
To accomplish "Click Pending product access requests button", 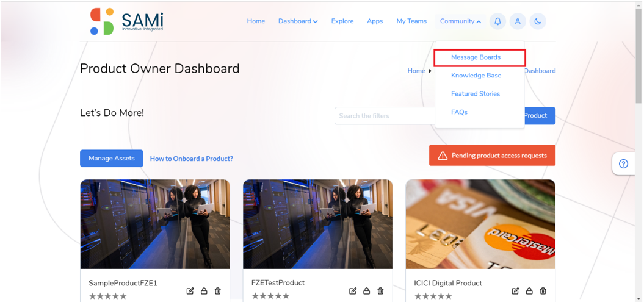I will coord(492,155).
